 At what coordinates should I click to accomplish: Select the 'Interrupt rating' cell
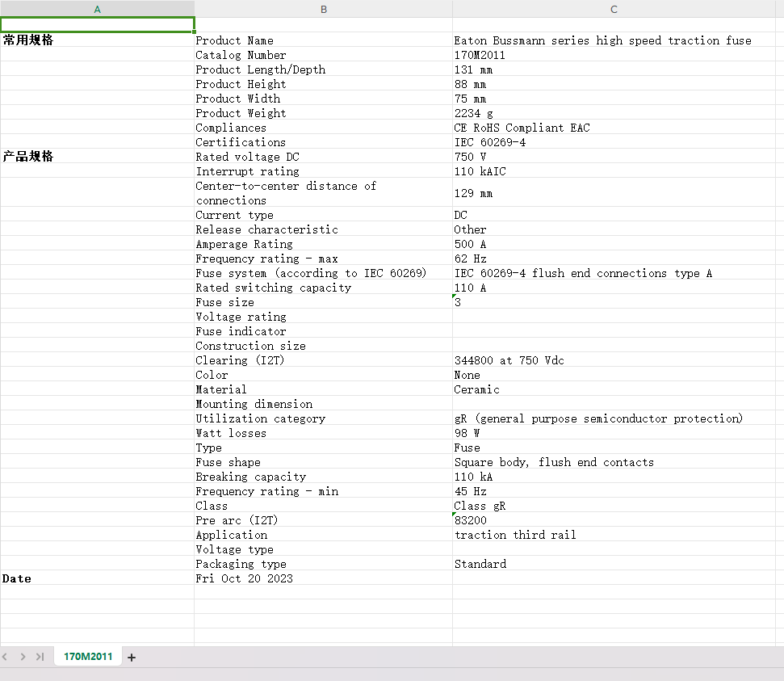click(x=324, y=170)
